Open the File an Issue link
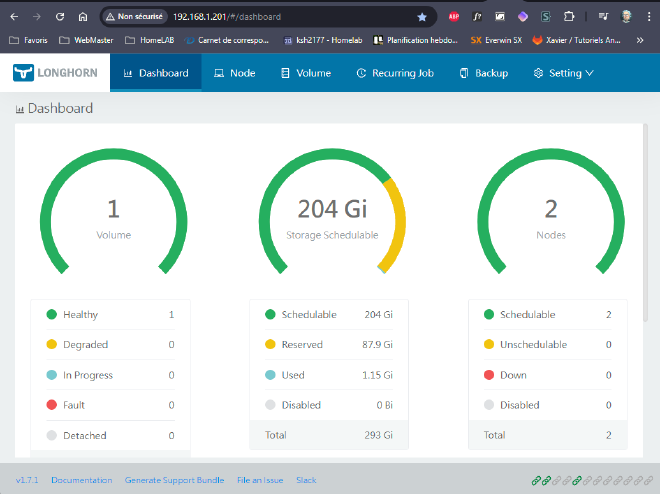The height and width of the screenshot is (494, 660). (x=260, y=480)
